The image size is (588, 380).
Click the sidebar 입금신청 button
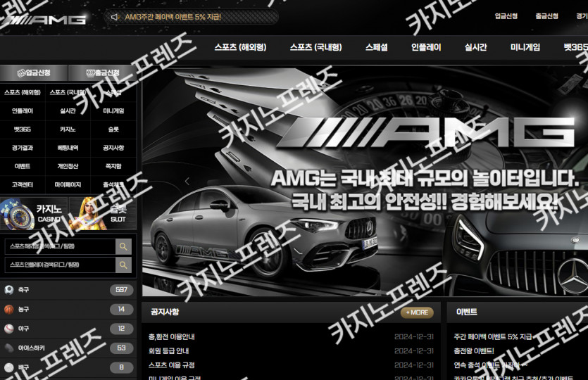tap(34, 72)
